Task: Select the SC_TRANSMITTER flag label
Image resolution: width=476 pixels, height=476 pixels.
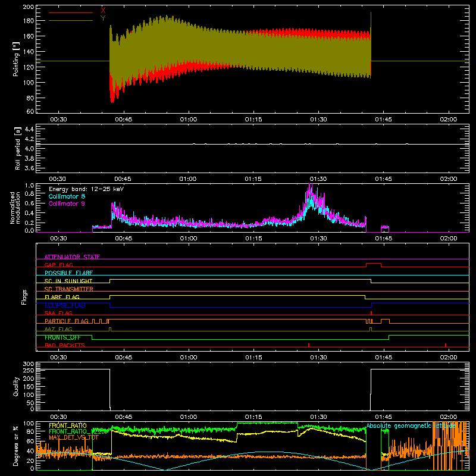Action: (x=69, y=289)
